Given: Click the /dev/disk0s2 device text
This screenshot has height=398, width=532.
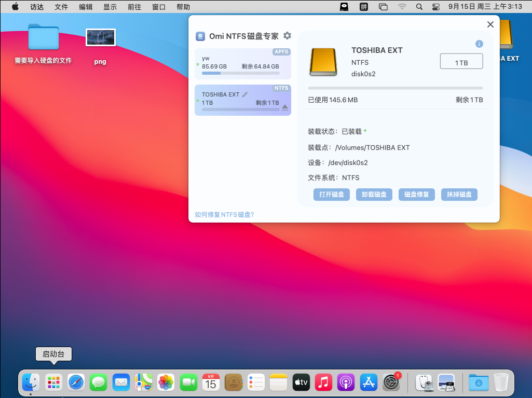Looking at the screenshot, I should pyautogui.click(x=348, y=162).
